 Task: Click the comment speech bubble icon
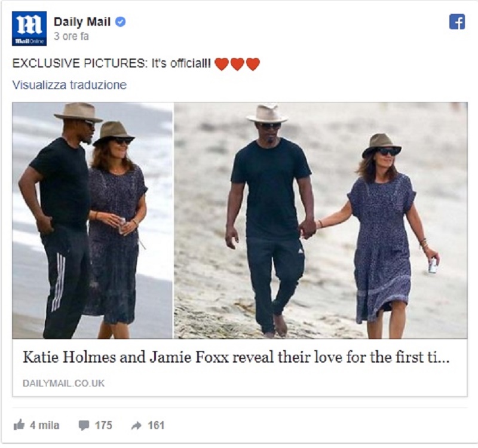click(84, 425)
